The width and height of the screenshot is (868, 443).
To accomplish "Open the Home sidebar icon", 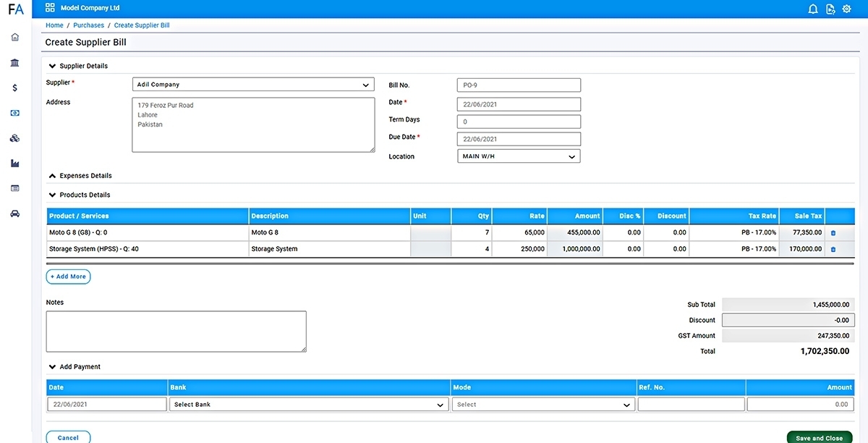I will [x=15, y=37].
